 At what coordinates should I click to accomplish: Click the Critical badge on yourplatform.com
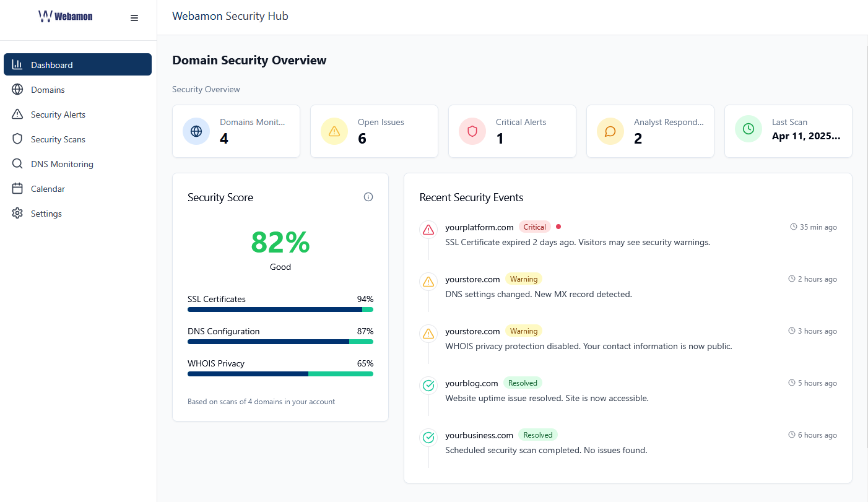535,227
